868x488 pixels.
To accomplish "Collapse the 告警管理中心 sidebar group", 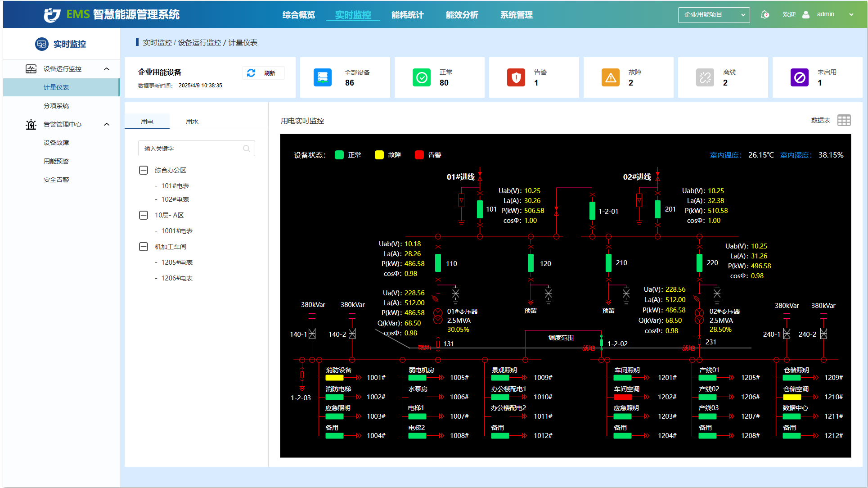I will (x=107, y=124).
